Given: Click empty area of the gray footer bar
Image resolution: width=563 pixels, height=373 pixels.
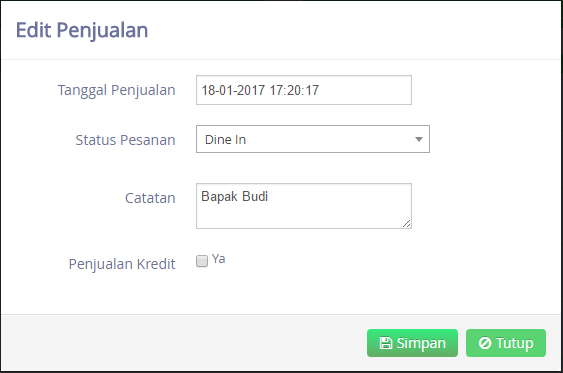Looking at the screenshot, I should [180, 343].
